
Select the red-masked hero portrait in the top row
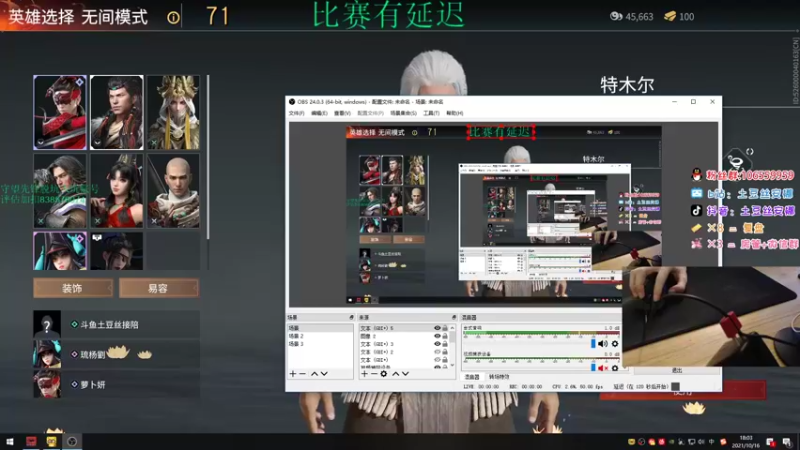coord(60,112)
